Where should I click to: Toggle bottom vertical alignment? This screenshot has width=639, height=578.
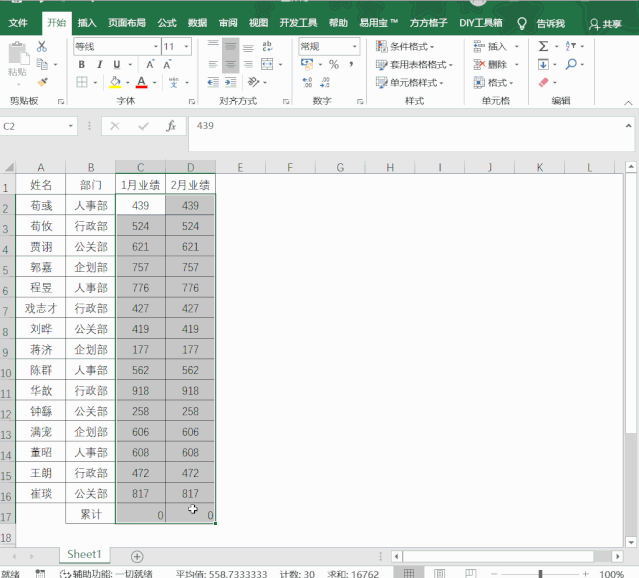pos(248,46)
